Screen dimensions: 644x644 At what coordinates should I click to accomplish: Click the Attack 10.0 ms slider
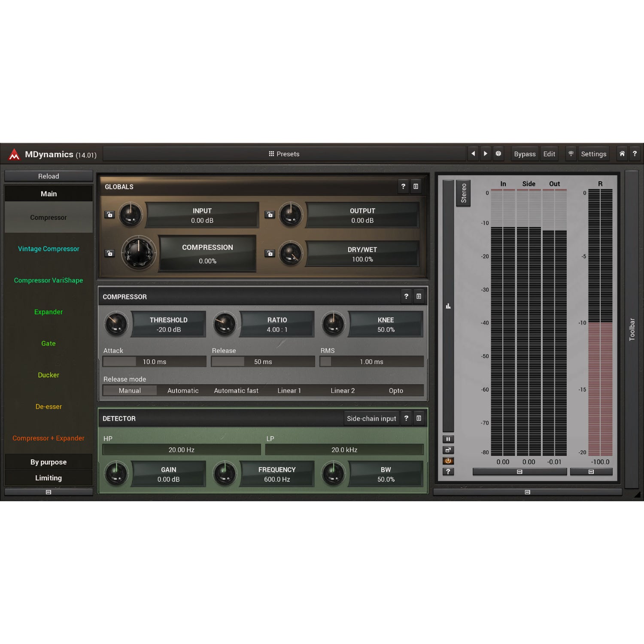click(155, 361)
